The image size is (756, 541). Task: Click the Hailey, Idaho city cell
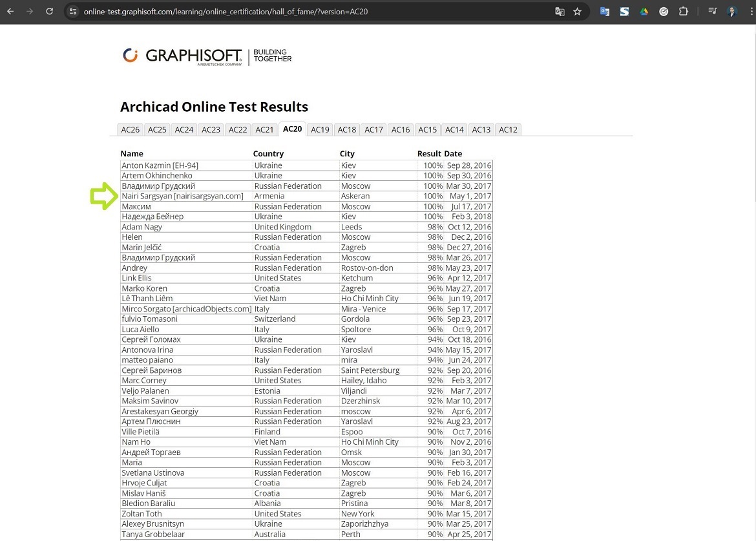click(364, 381)
